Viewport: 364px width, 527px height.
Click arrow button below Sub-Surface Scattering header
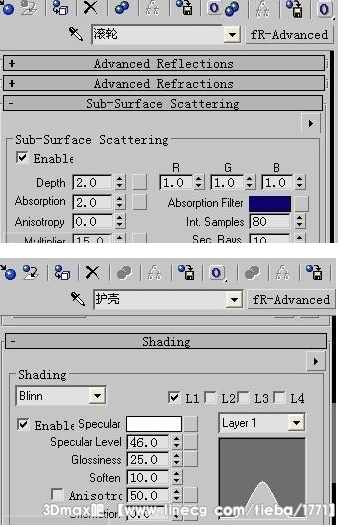(x=311, y=123)
